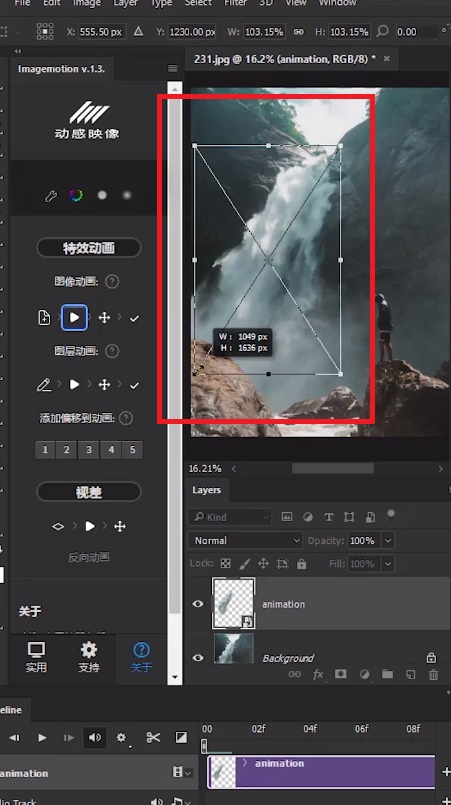The image size is (451, 805).
Task: Click the wrench settings icon in Imagemotion
Action: point(50,196)
